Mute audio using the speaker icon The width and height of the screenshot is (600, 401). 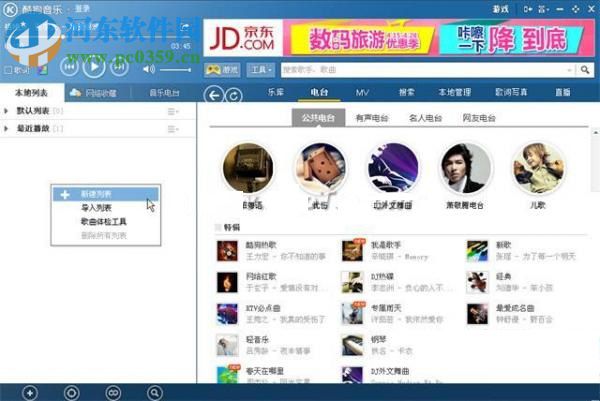tap(149, 69)
